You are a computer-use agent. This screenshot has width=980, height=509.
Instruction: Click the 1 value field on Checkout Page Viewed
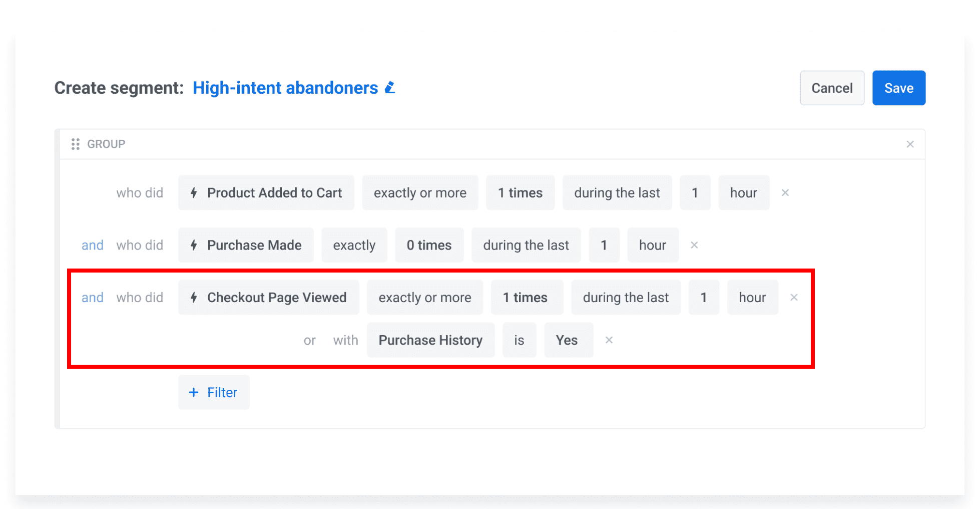click(x=704, y=297)
